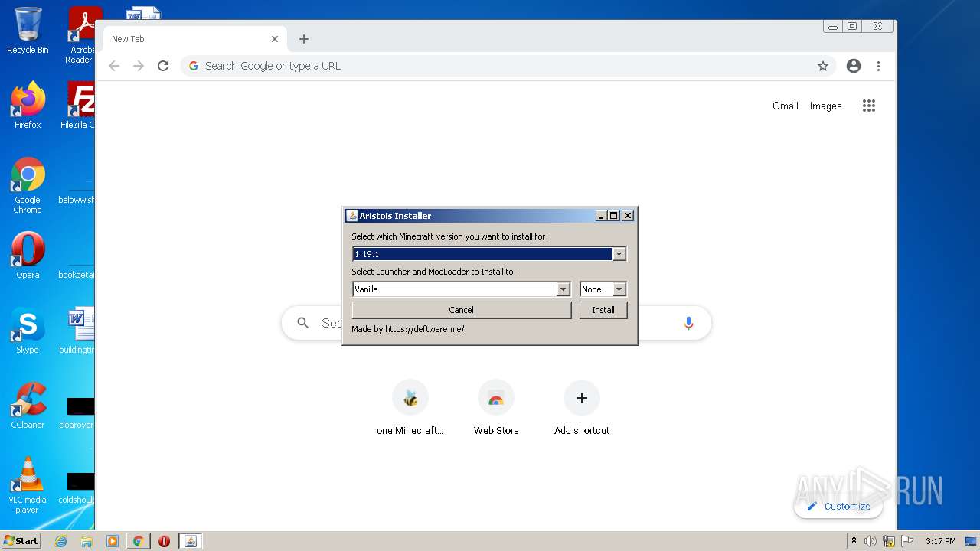Open the VLC media player desktop icon
980x551 pixels.
28,485
